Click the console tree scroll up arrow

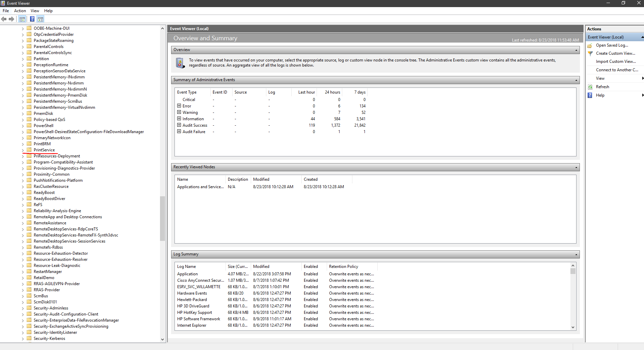(162, 28)
